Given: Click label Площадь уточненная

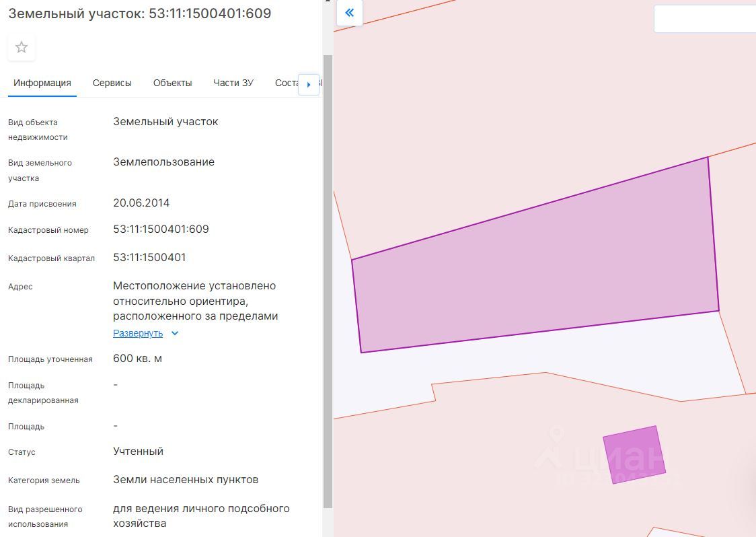Looking at the screenshot, I should coord(50,359).
